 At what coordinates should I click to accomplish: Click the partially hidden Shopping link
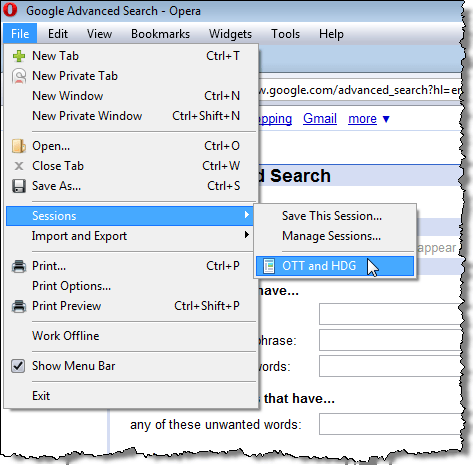[x=275, y=119]
